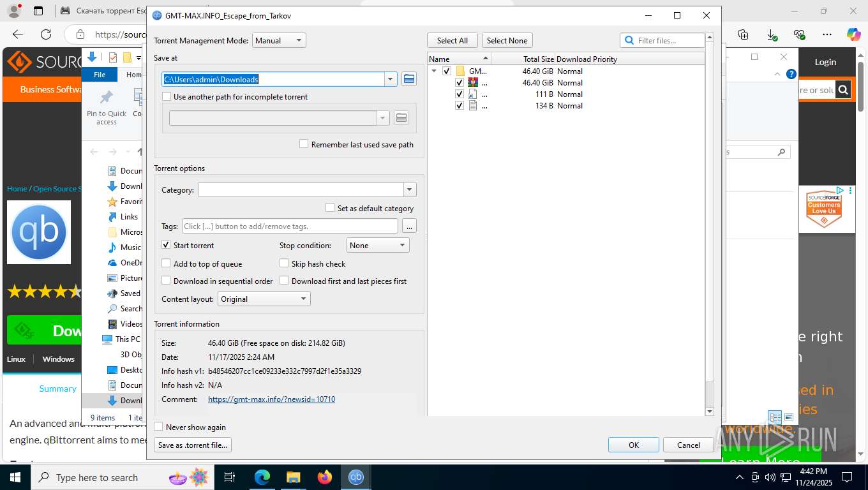The height and width of the screenshot is (490, 868).
Task: Open the Stop condition dropdown
Action: click(378, 245)
